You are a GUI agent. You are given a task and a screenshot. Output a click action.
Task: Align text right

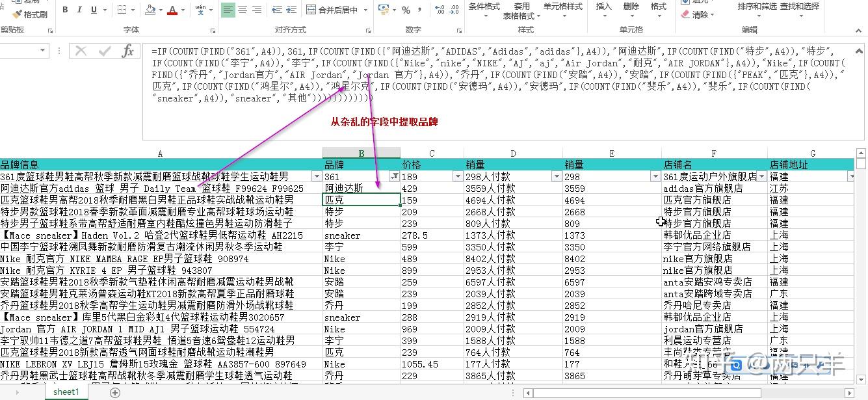257,10
